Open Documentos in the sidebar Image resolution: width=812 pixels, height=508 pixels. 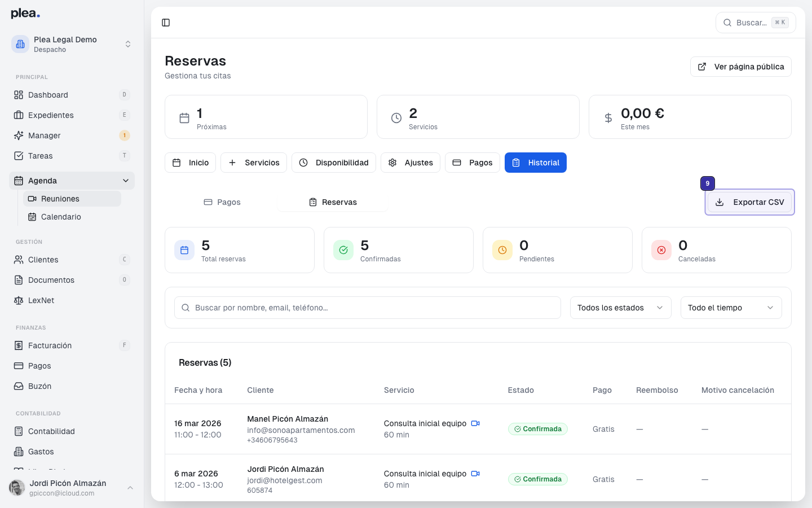72,280
